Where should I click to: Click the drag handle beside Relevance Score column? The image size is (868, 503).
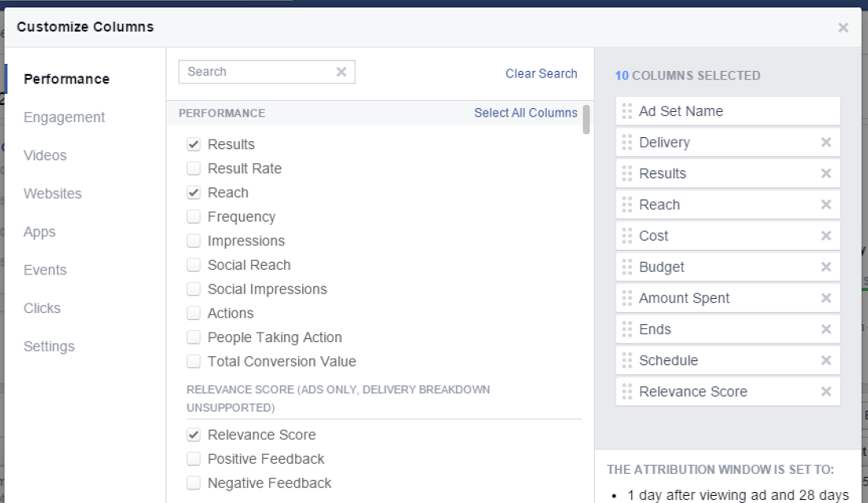627,391
